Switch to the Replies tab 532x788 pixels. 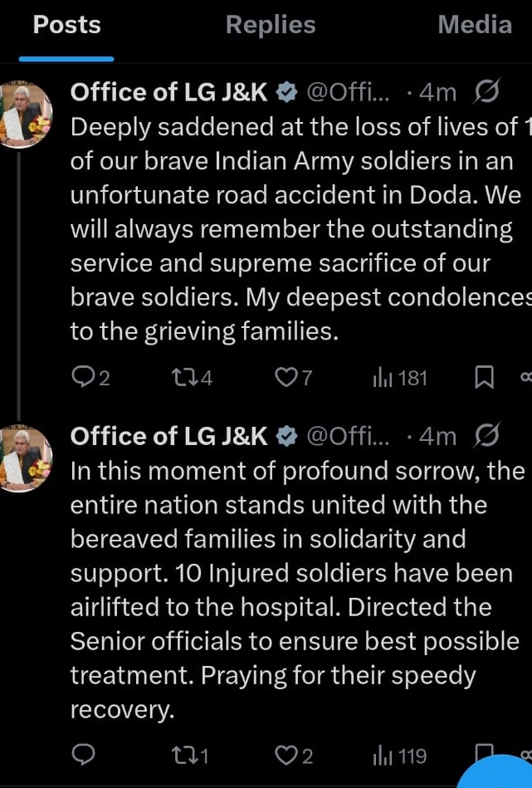pos(271,25)
